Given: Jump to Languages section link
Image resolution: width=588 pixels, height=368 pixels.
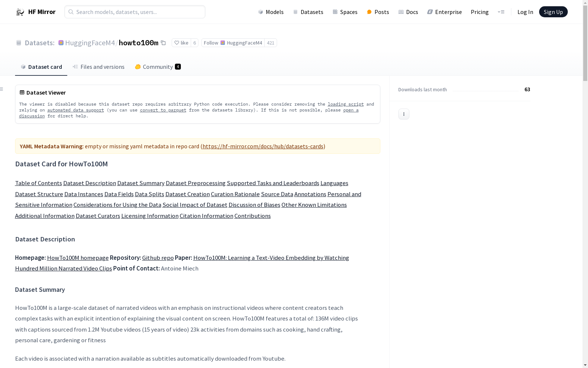Looking at the screenshot, I should pos(334,183).
